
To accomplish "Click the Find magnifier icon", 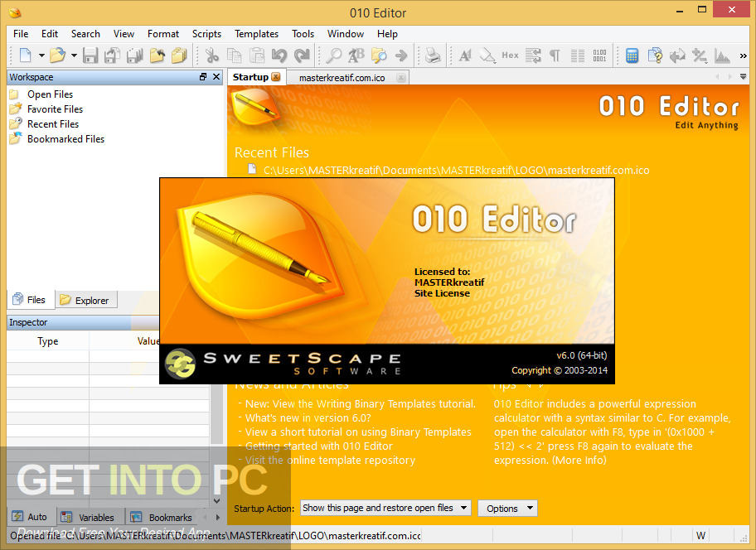I will pyautogui.click(x=333, y=55).
